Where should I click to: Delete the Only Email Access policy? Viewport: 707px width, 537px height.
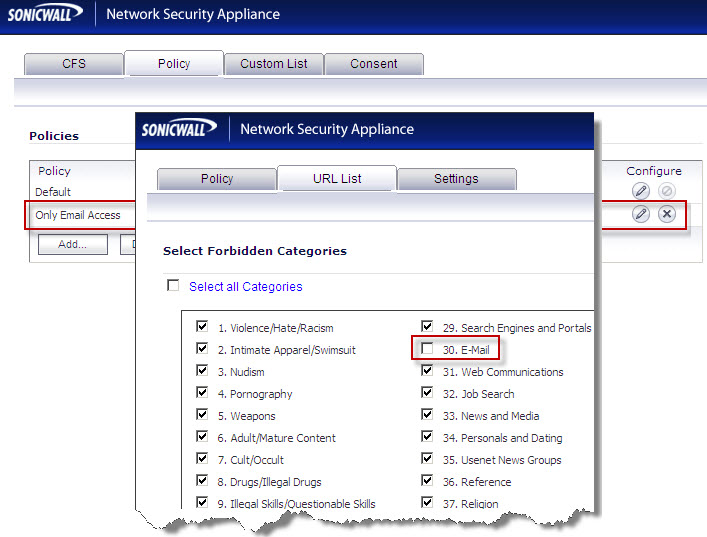(667, 214)
